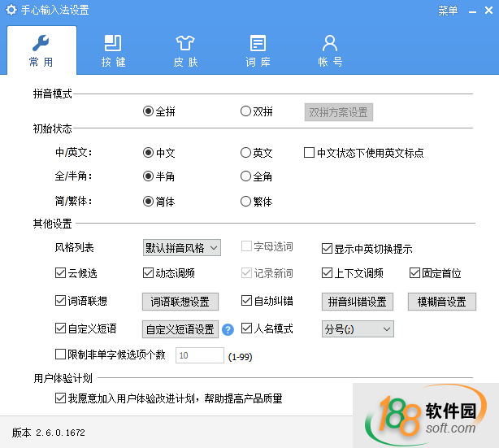The image size is (499, 448).
Task: Choose 繁体 traditional Chinese option
Action: click(x=246, y=202)
